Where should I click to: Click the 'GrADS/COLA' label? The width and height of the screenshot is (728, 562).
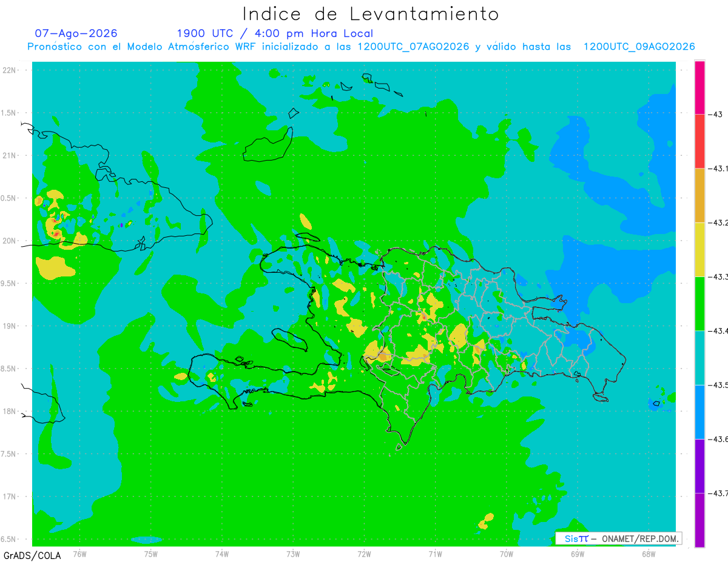click(32, 555)
